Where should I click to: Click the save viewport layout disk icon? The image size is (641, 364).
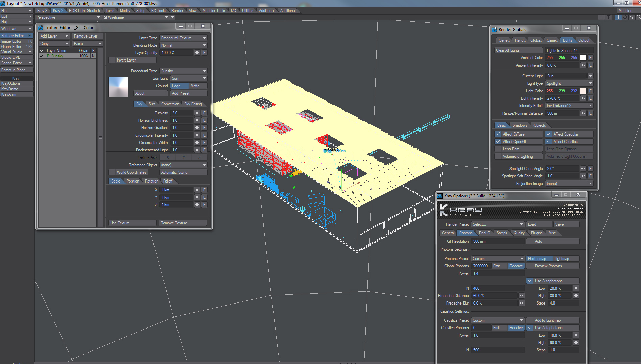click(609, 17)
